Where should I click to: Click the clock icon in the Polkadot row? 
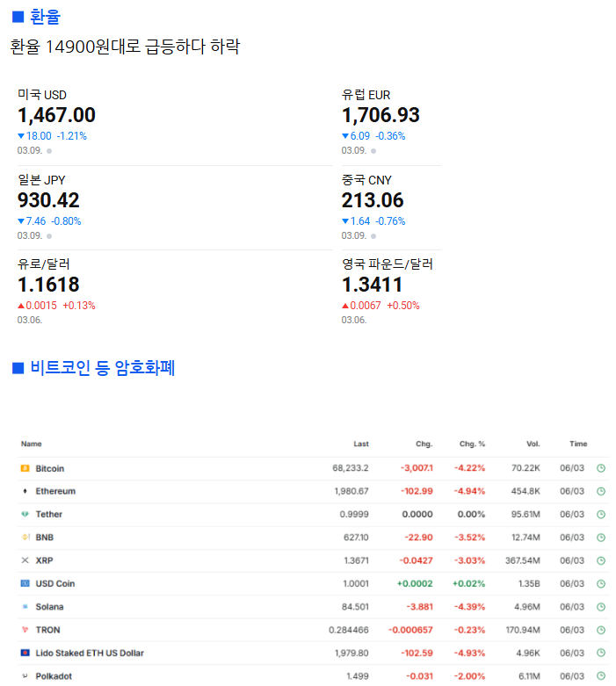[x=601, y=675]
